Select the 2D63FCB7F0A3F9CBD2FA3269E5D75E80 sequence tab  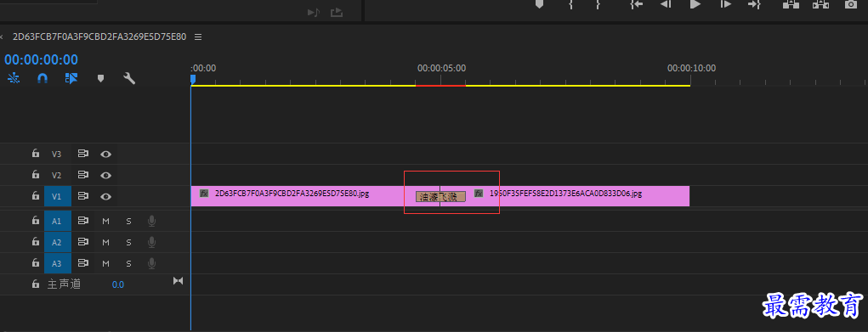(x=99, y=37)
